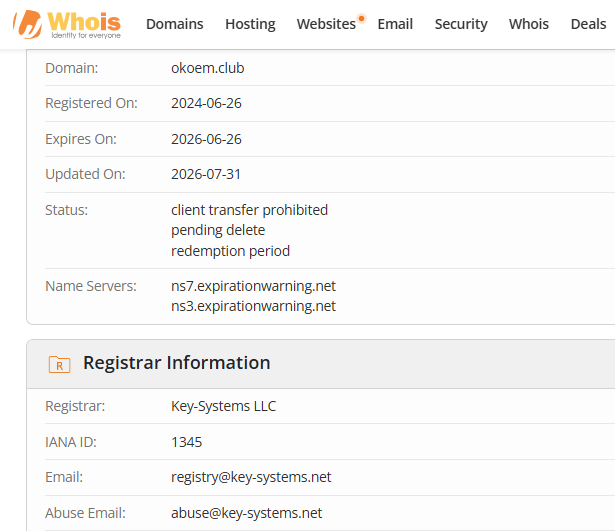
Task: Click abuse email abuse@key-systems.net
Action: click(246, 513)
